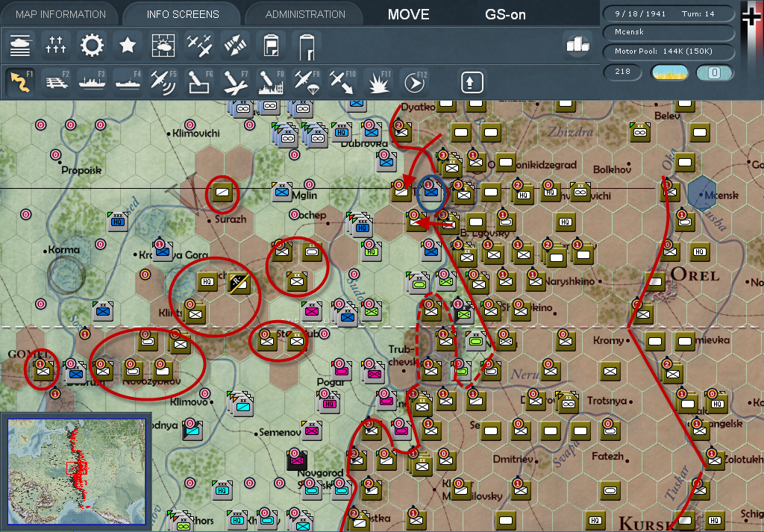Open the production gear icon

[x=92, y=46]
